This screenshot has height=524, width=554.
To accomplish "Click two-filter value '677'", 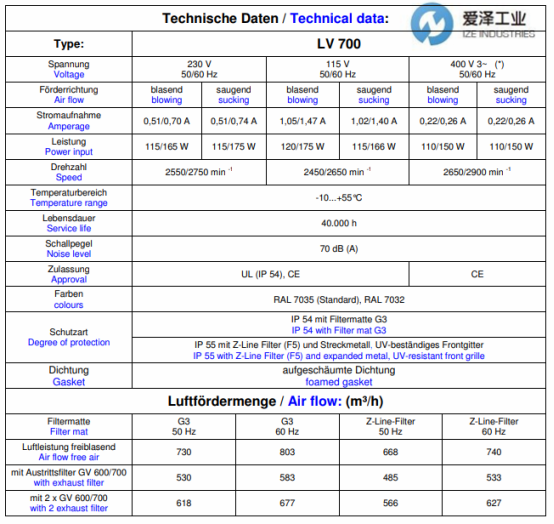I will coord(287,503).
